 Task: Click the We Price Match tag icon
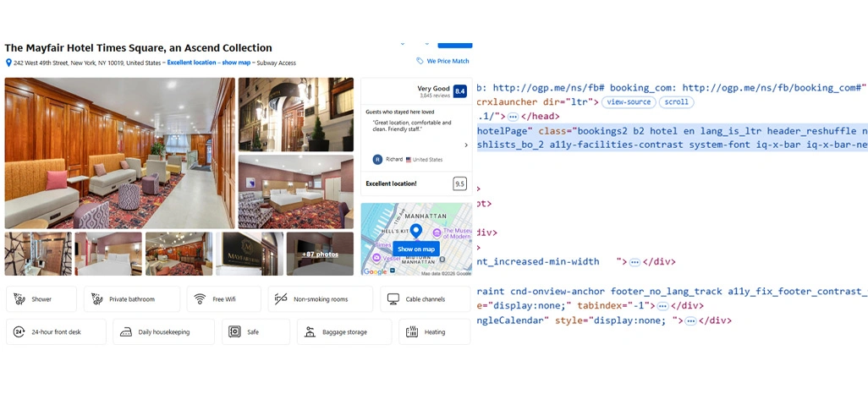[420, 61]
